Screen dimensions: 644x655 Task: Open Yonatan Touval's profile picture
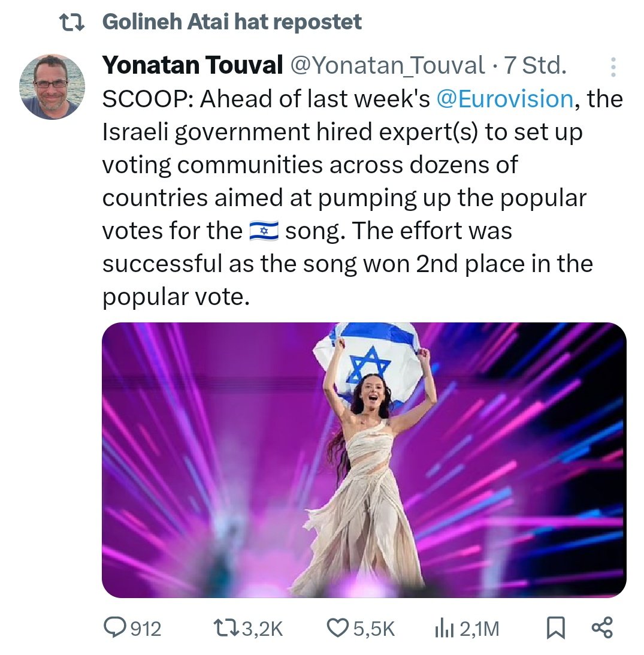pos(52,86)
